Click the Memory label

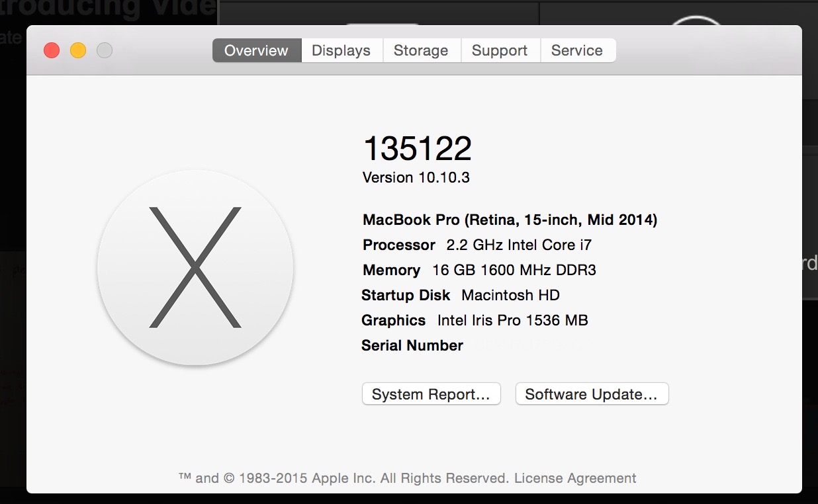pos(391,270)
